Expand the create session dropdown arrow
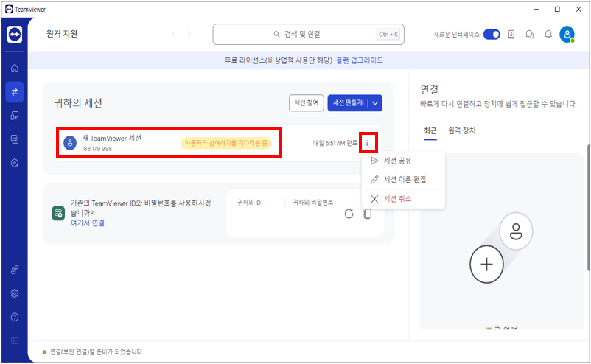591x364 pixels. 375,103
